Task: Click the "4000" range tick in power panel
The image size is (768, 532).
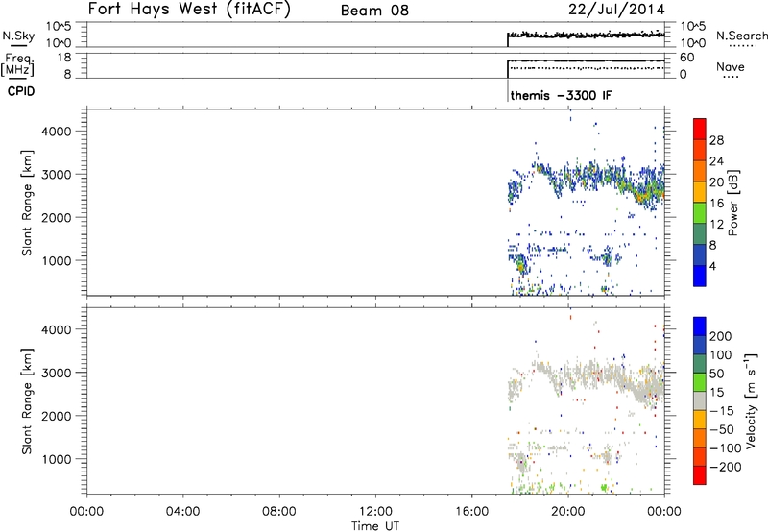Action: pos(56,132)
